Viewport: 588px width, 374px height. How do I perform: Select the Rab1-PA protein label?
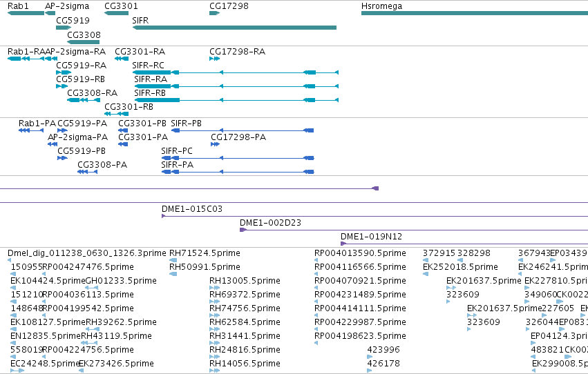pyautogui.click(x=37, y=123)
